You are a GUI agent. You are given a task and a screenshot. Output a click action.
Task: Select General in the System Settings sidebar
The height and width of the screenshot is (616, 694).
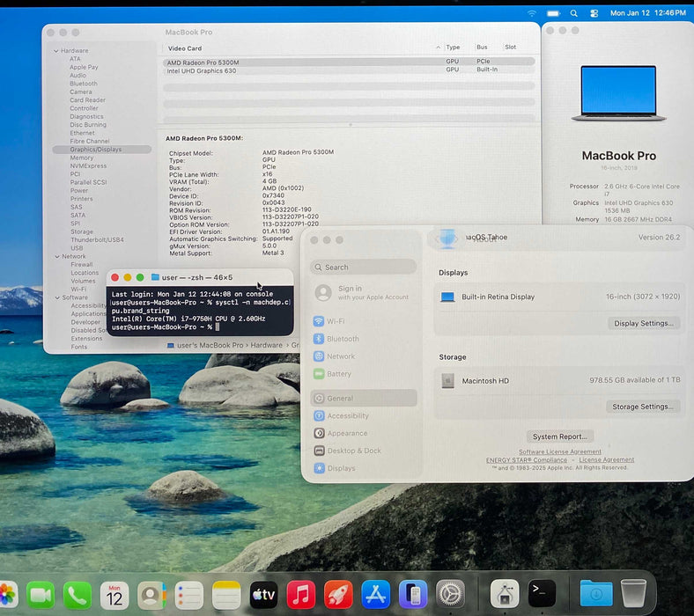(x=364, y=398)
